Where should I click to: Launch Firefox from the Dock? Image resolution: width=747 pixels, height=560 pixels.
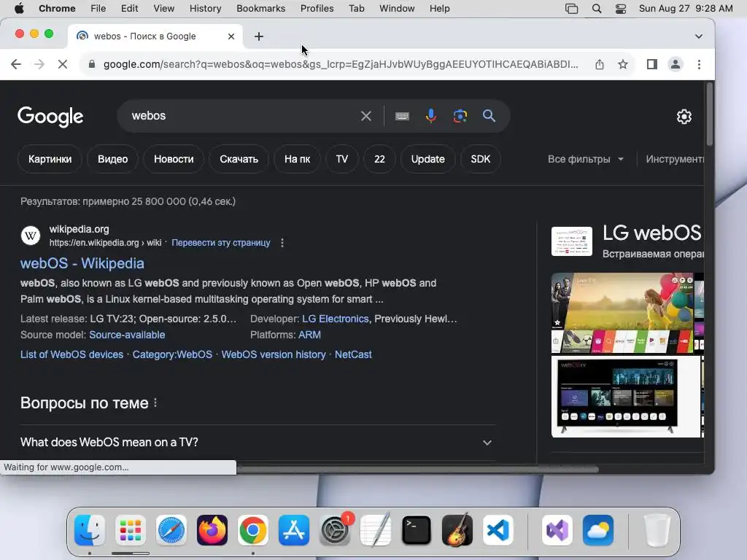pos(212,530)
